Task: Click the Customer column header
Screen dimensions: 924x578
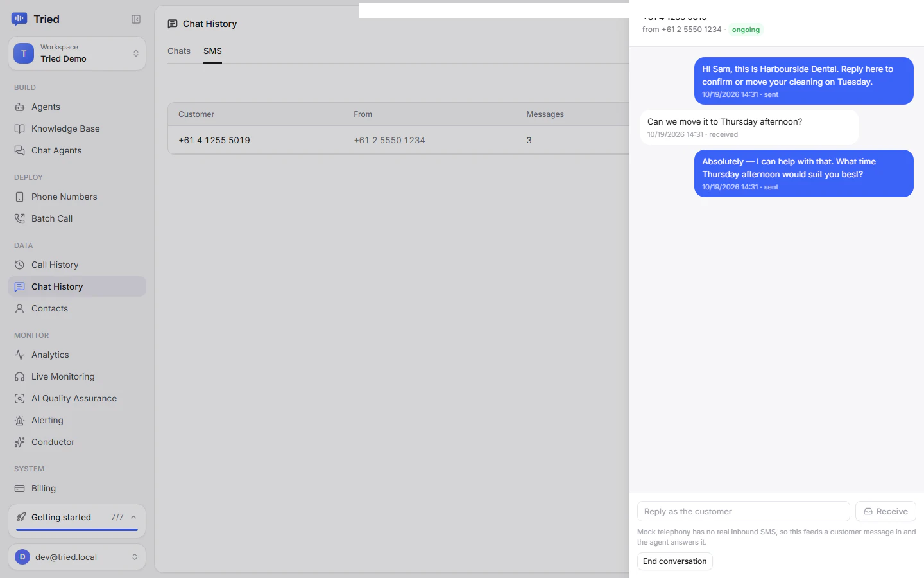Action: [196, 114]
